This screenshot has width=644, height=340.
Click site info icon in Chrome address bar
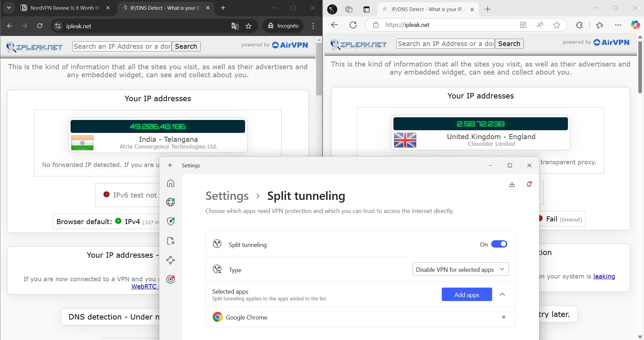pos(58,26)
